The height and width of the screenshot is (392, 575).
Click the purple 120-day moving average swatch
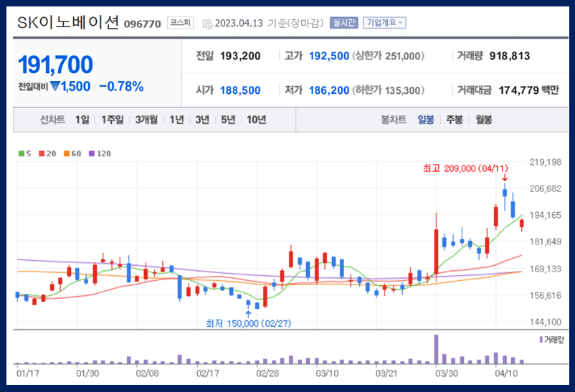pyautogui.click(x=92, y=153)
